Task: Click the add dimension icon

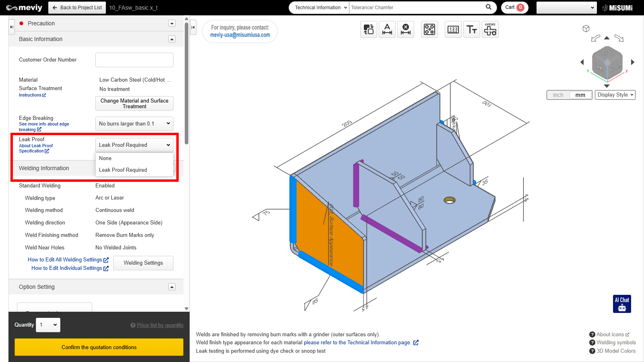Action: click(387, 29)
